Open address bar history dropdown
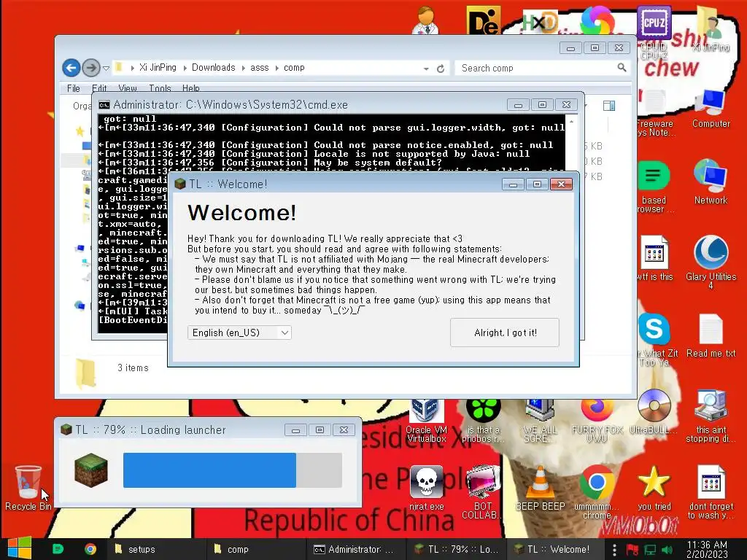Viewport: 747px width, 560px height. pyautogui.click(x=426, y=69)
